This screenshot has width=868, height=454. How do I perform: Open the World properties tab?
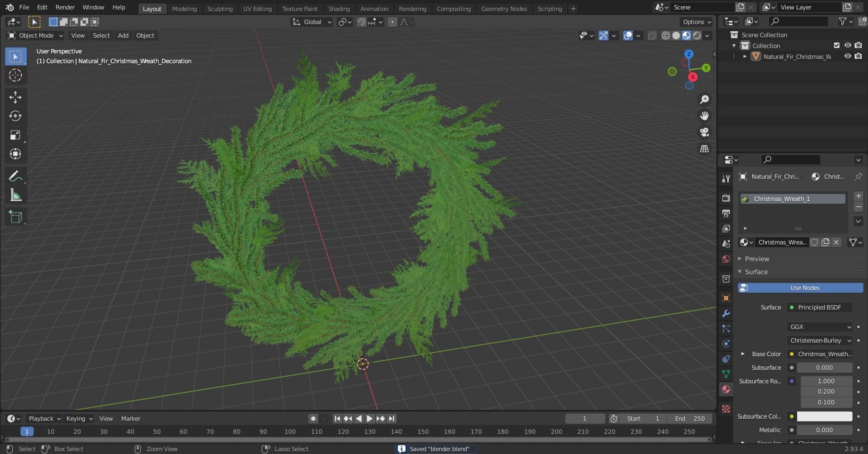[x=726, y=259]
